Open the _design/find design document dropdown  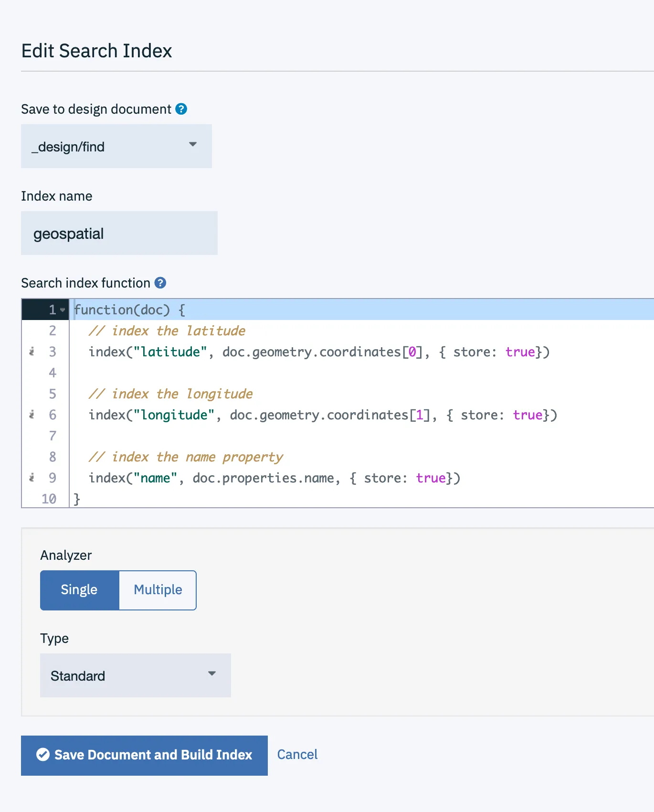116,146
